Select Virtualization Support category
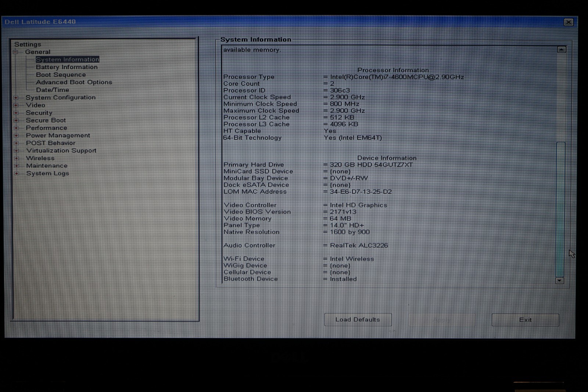 point(61,151)
